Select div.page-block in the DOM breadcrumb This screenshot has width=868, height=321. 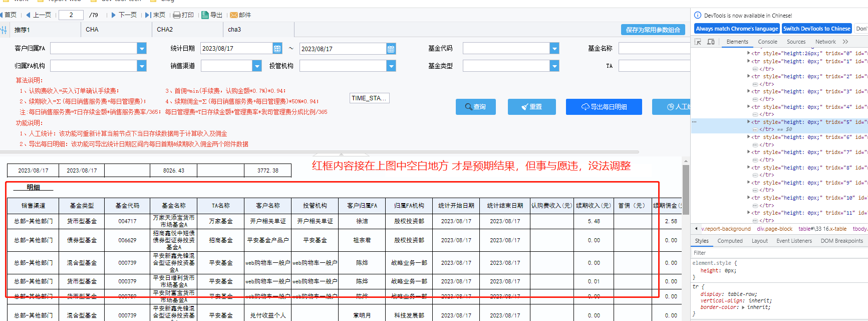tap(774, 229)
